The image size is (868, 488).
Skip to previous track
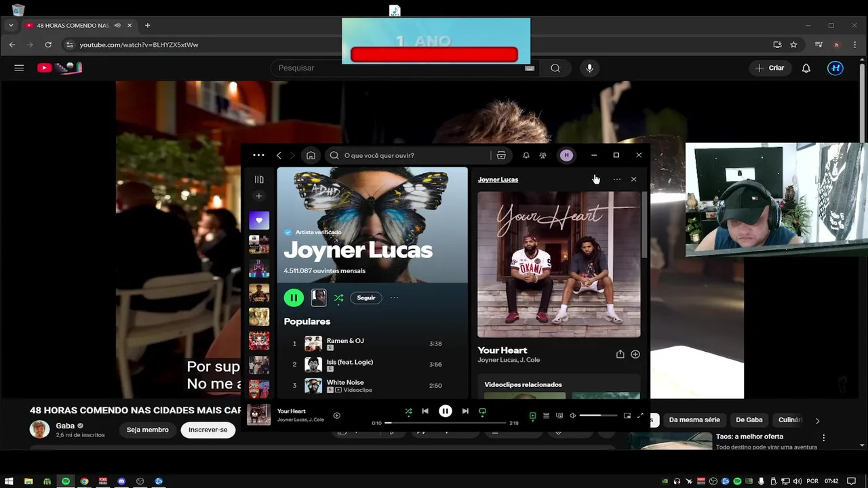tap(425, 411)
